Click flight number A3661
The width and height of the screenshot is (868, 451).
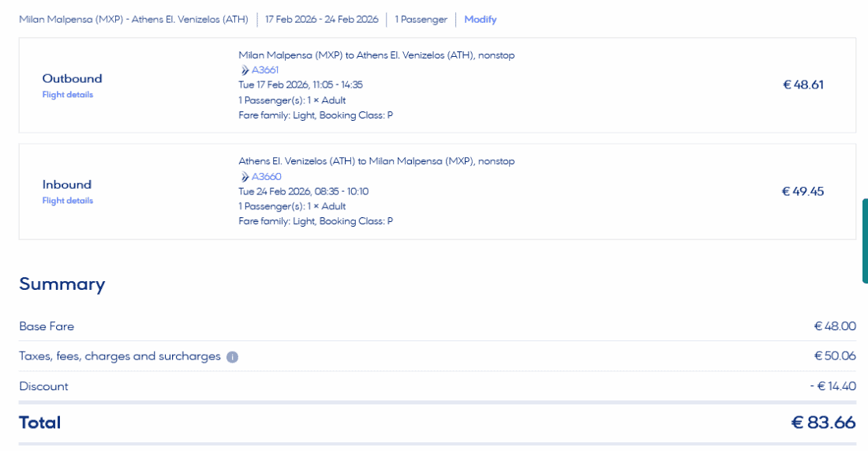[265, 70]
